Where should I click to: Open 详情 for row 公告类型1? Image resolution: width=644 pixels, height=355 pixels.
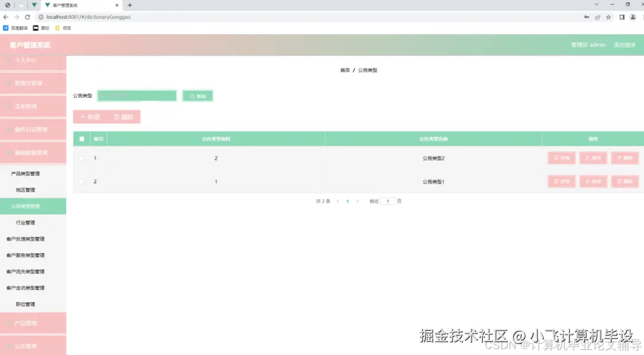(562, 181)
